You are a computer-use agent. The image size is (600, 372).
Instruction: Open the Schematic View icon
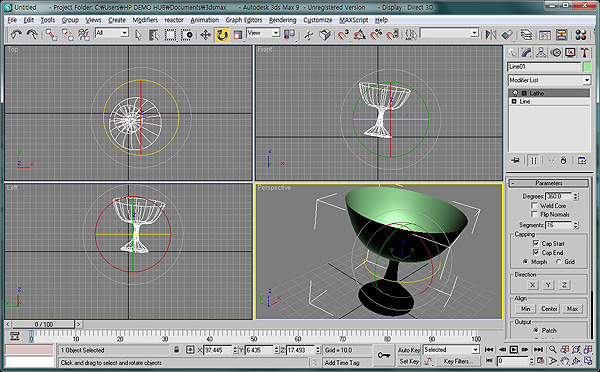pos(561,35)
